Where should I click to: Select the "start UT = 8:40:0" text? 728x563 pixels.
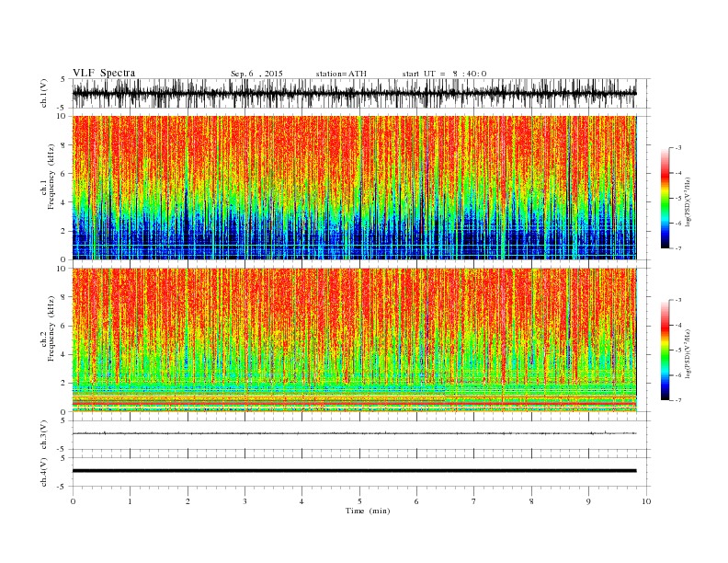pyautogui.click(x=444, y=74)
